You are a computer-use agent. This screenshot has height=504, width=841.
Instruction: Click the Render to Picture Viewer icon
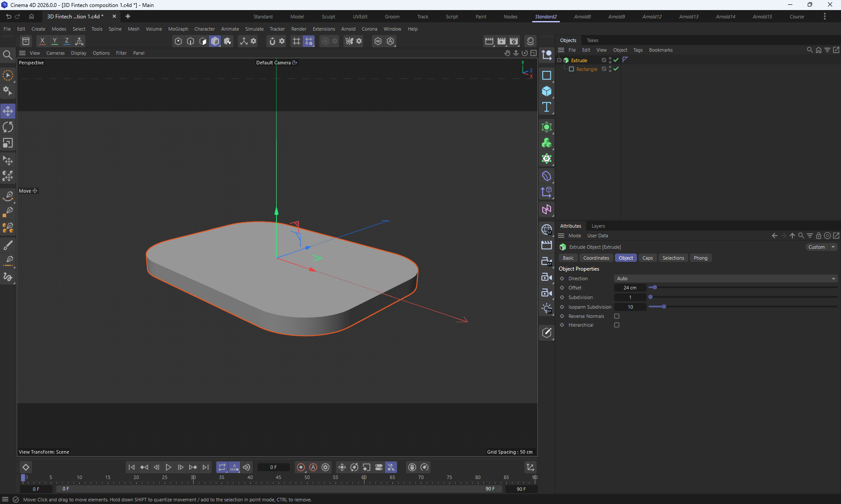point(502,41)
